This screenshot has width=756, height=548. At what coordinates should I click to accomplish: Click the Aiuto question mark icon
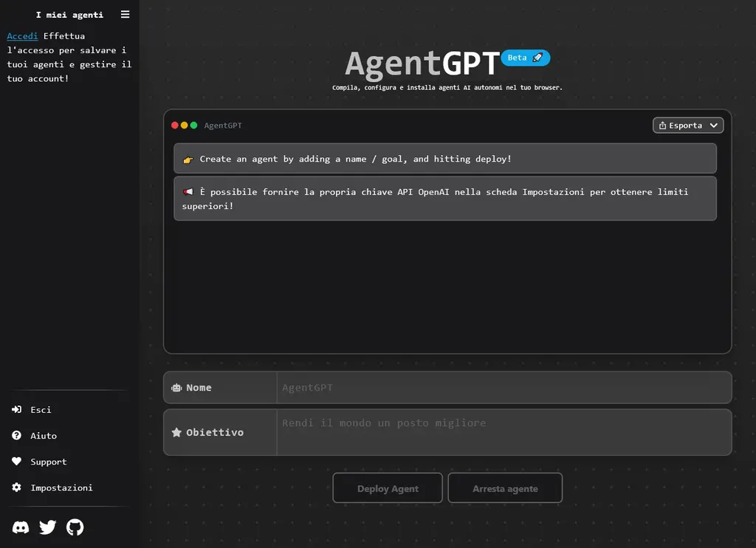16,436
